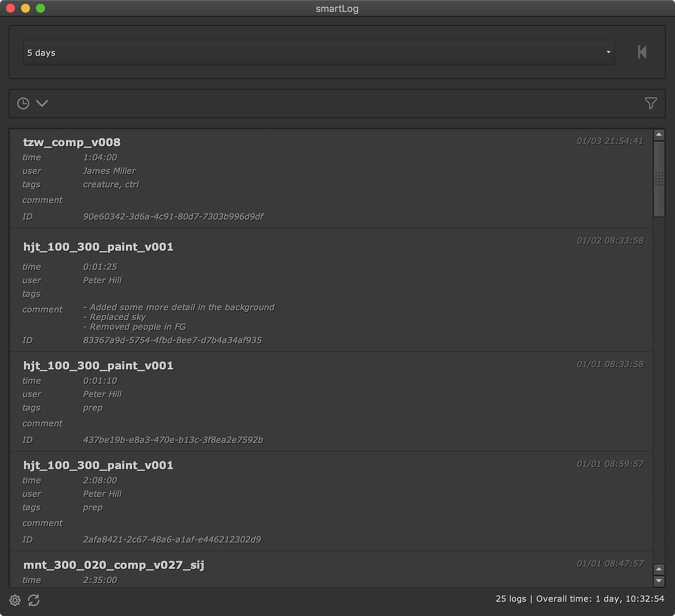Click the 25 logs overall time status text

[580, 599]
